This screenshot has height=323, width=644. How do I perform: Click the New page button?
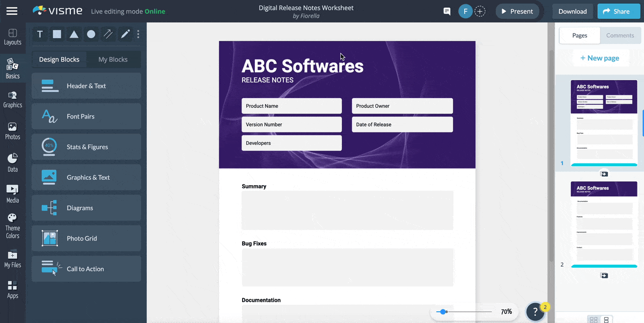coord(601,57)
